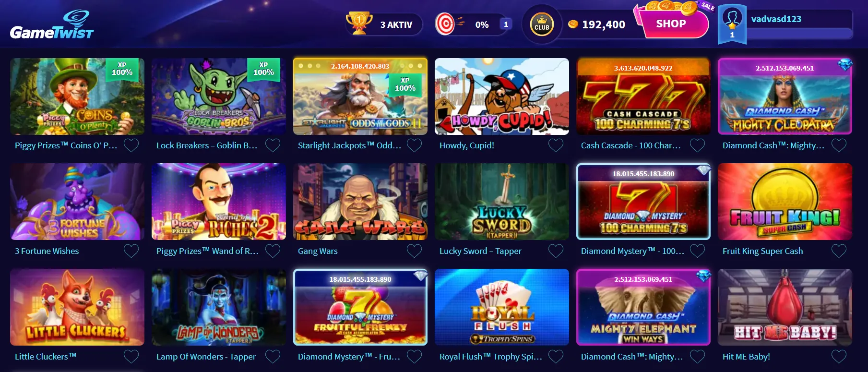The image size is (868, 372).
Task: Open the SHOP button
Action: [x=671, y=24]
